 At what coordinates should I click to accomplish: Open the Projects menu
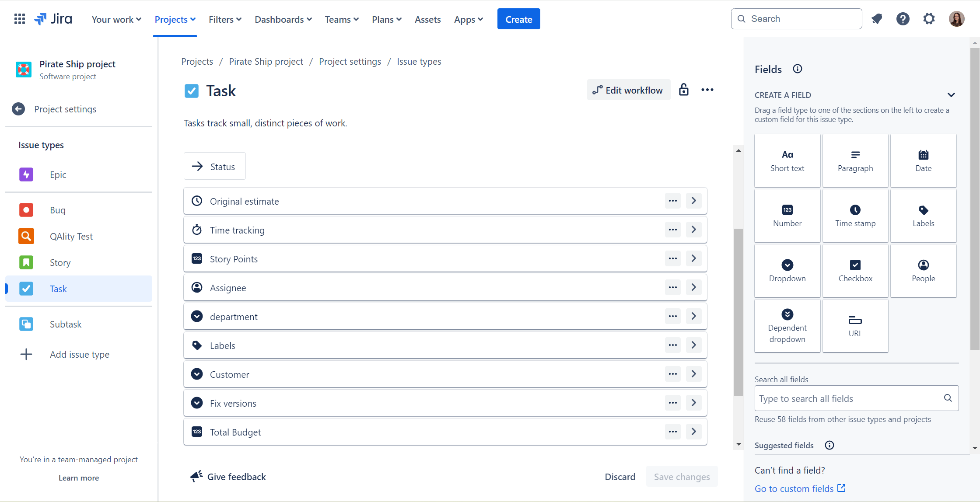[175, 19]
